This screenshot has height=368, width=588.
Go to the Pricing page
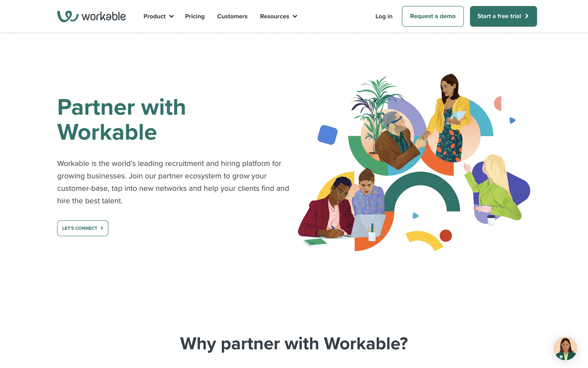point(195,16)
